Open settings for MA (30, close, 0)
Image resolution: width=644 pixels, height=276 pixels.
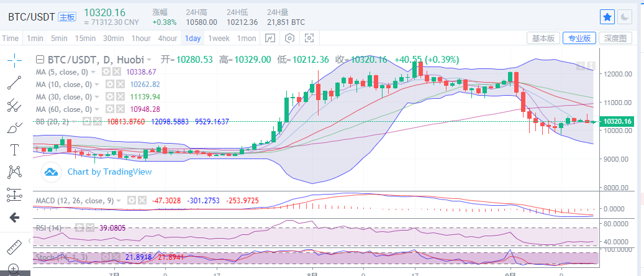(110, 96)
